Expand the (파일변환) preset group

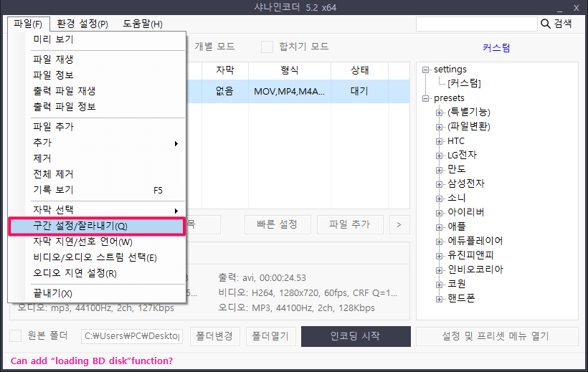[x=439, y=127]
